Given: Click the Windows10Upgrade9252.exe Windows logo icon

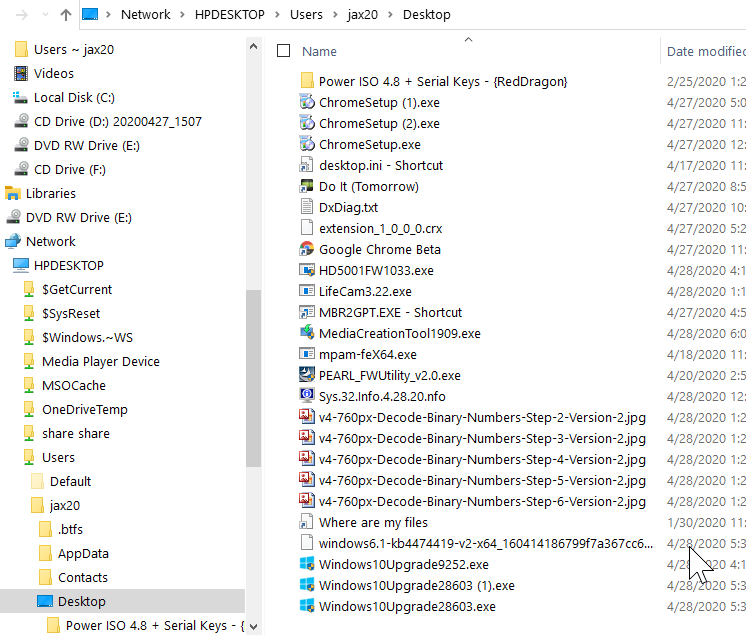Looking at the screenshot, I should (307, 564).
